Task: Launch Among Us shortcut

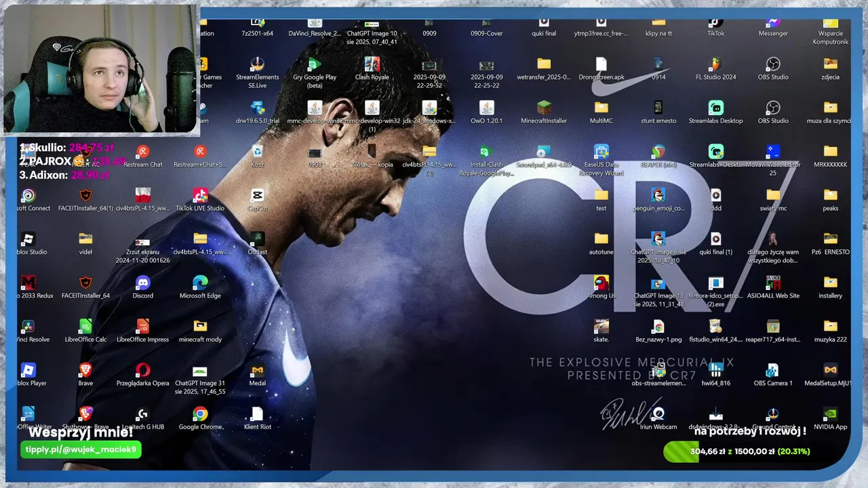Action: [601, 287]
